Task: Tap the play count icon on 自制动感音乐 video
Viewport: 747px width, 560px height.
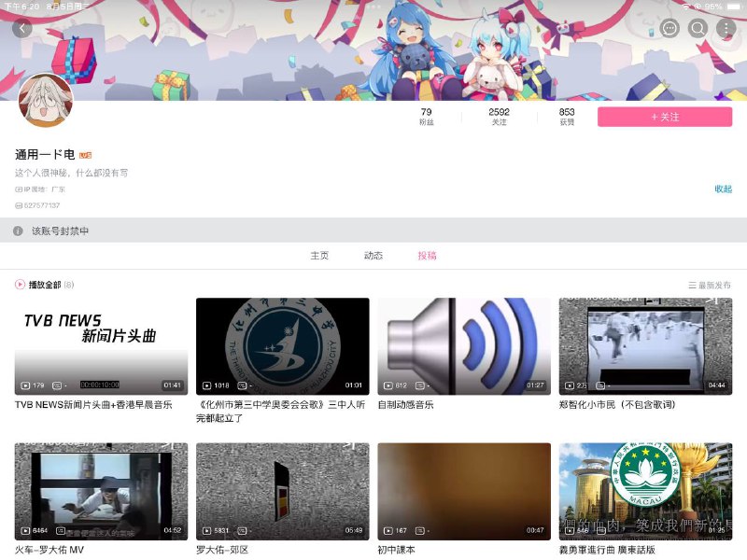Action: pyautogui.click(x=388, y=385)
